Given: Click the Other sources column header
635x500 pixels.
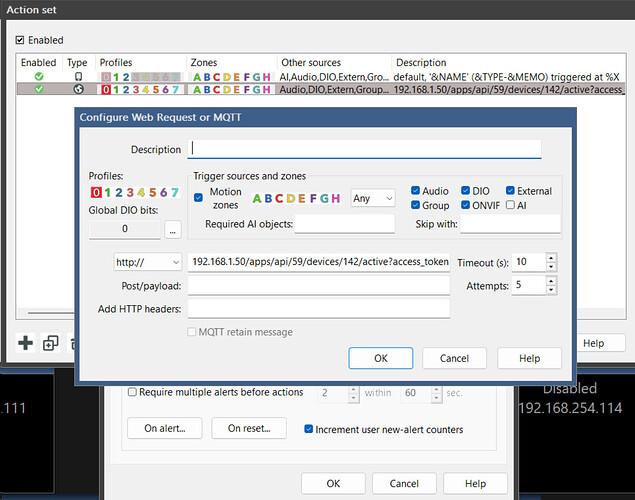Looking at the screenshot, I should [x=310, y=62].
